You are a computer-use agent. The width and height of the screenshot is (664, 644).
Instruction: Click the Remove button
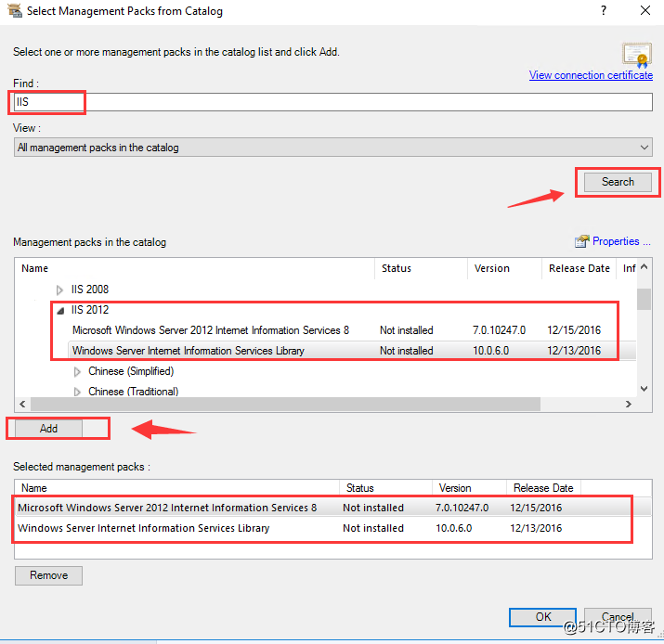[x=48, y=575]
